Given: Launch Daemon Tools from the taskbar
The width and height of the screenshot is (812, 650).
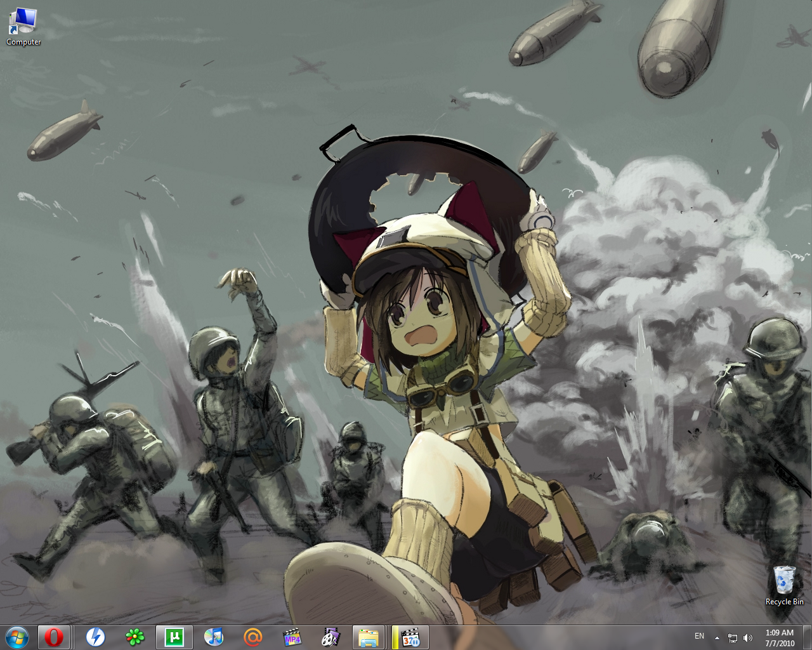Looking at the screenshot, I should pyautogui.click(x=95, y=637).
